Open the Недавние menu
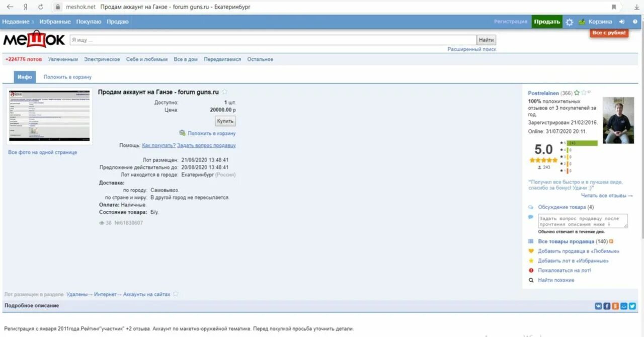The width and height of the screenshot is (644, 337). [x=16, y=22]
